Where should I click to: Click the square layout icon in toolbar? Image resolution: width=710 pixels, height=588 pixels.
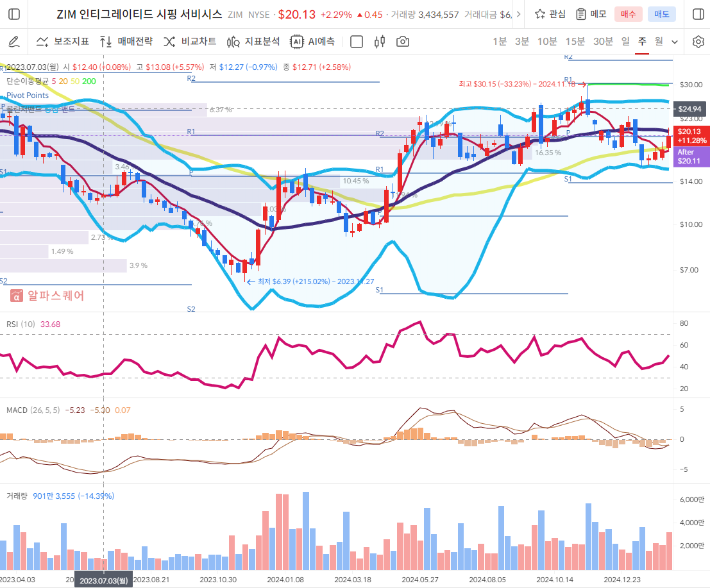(x=357, y=42)
